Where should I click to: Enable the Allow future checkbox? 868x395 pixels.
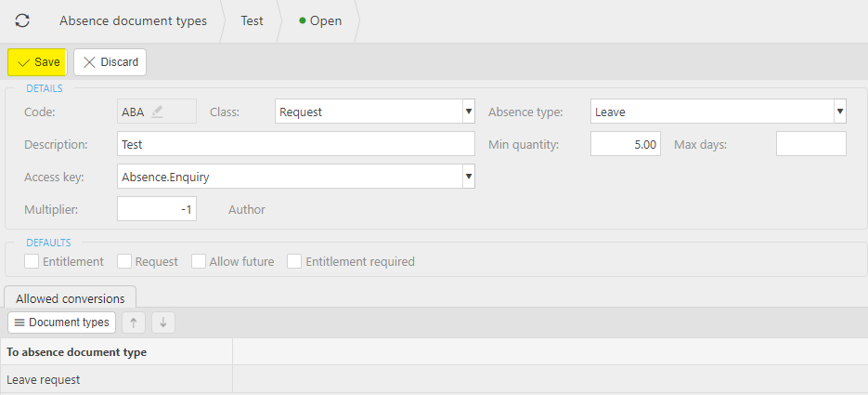199,261
